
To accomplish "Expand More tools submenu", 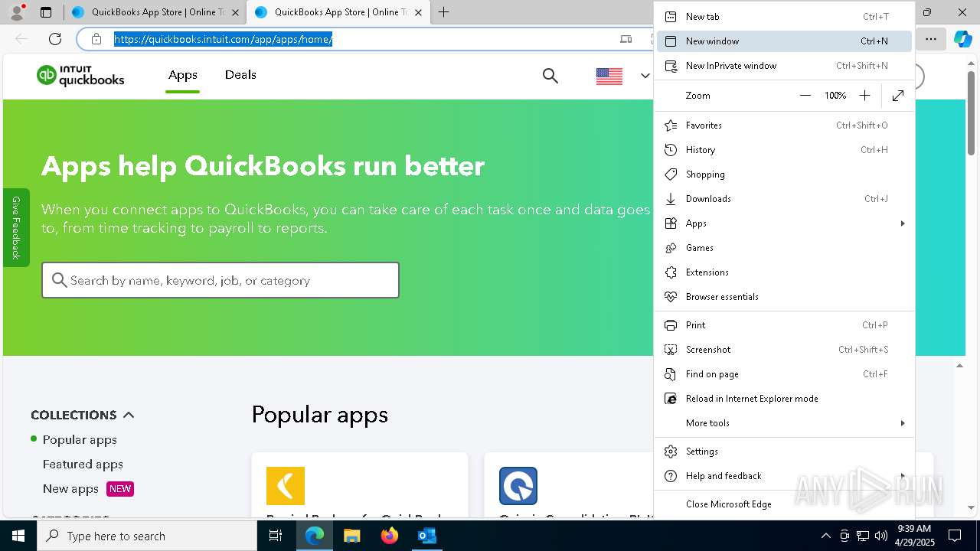I will (x=784, y=423).
